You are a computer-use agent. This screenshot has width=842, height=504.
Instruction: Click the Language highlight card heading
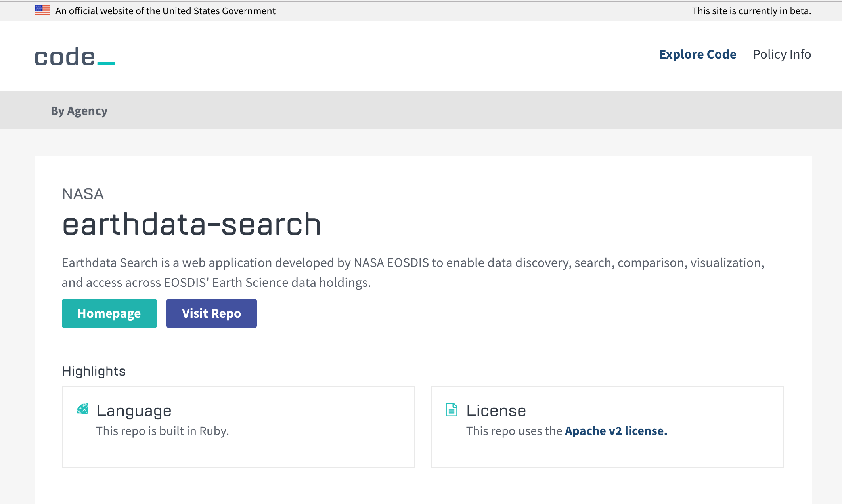[134, 410]
